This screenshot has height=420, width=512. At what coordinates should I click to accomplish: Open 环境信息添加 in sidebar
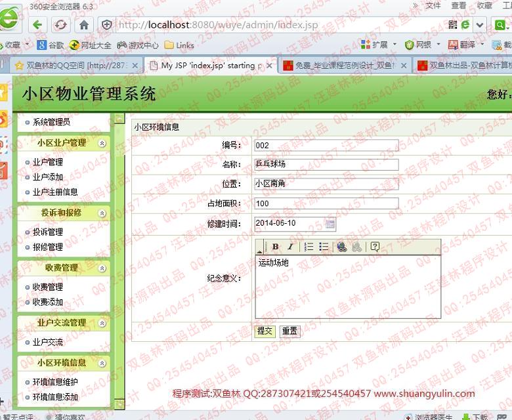(55, 397)
